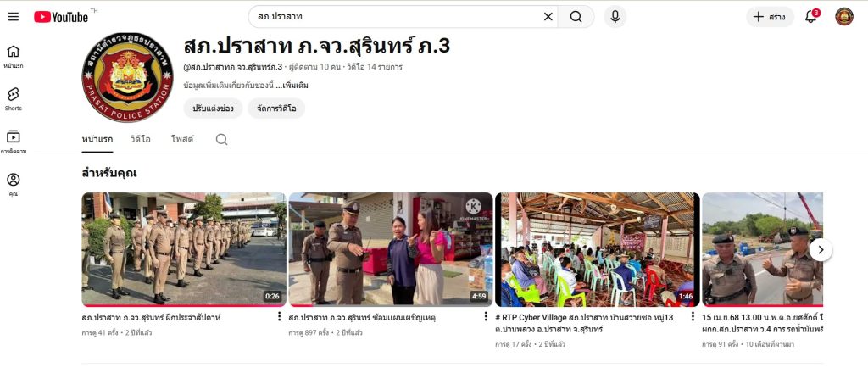Open RTP Cyber Village video thumbnail
Viewport: 868px width, 373px height.
[597, 249]
